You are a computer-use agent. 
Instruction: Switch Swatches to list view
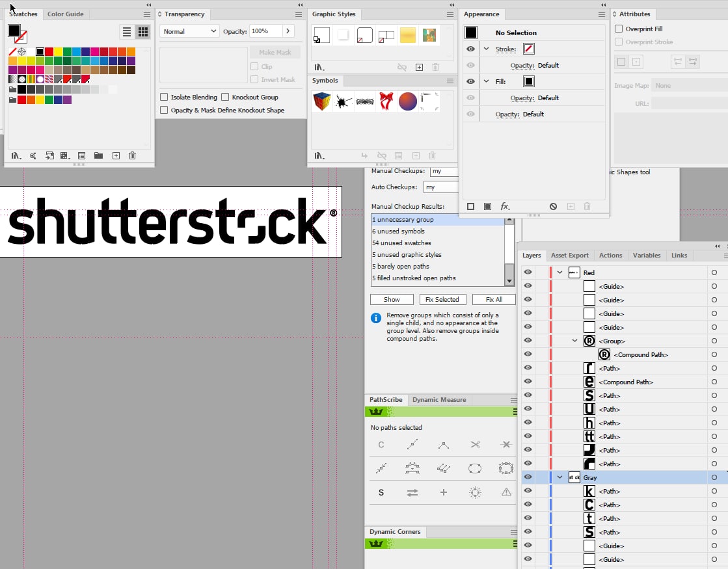(127, 32)
